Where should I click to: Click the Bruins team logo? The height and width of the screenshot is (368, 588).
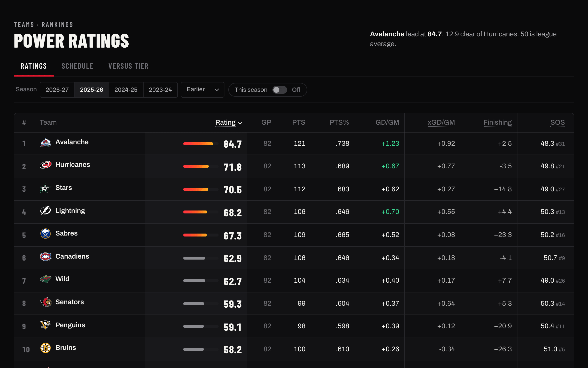tap(46, 348)
